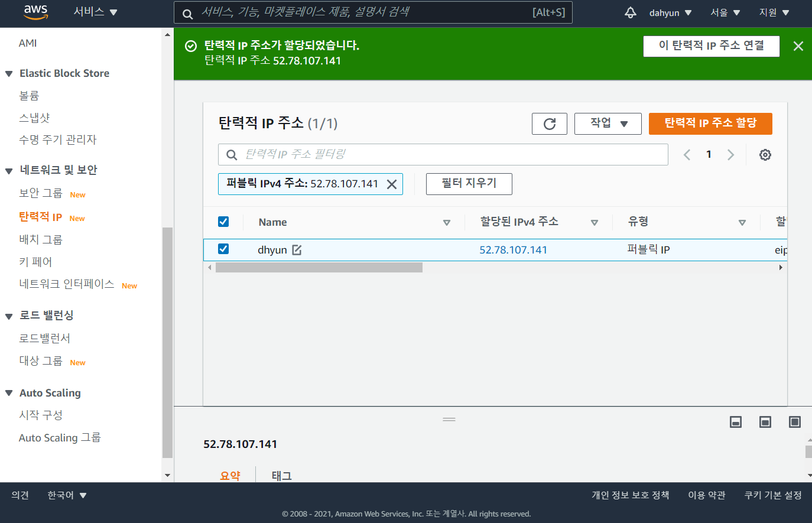
Task: Collapse the Elastic Block Store section
Action: pos(9,74)
